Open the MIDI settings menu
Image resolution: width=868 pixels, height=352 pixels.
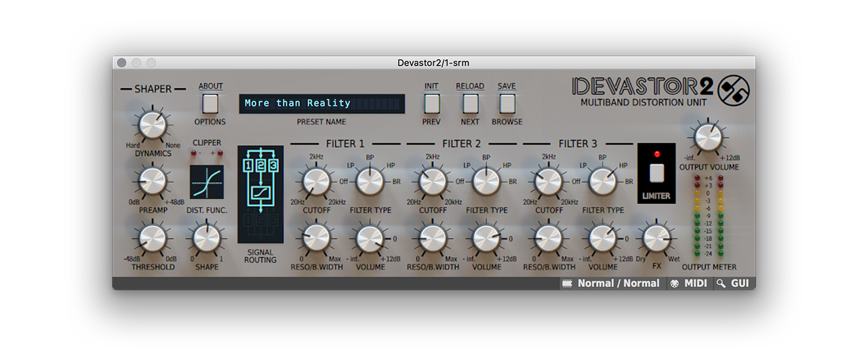click(x=689, y=283)
